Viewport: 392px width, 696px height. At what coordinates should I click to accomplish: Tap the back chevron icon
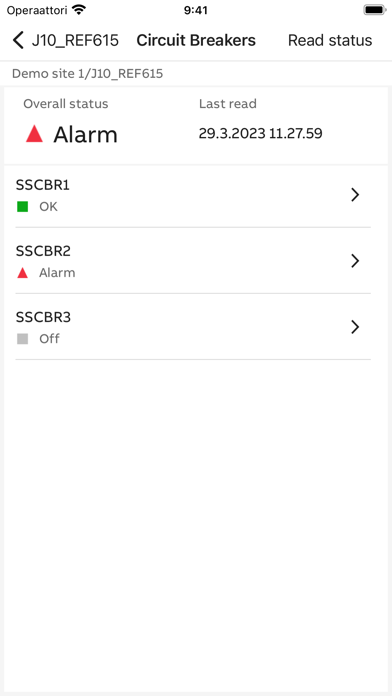(18, 40)
